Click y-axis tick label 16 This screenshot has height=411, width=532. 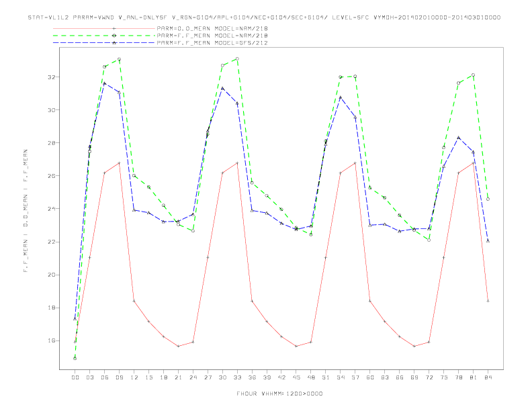(52, 340)
